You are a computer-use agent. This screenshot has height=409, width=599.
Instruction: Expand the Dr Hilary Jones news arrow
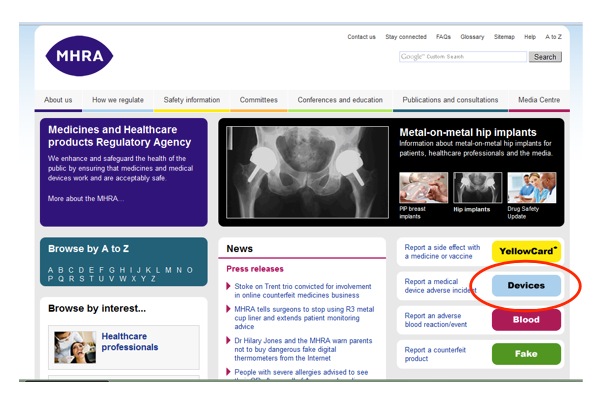(228, 340)
